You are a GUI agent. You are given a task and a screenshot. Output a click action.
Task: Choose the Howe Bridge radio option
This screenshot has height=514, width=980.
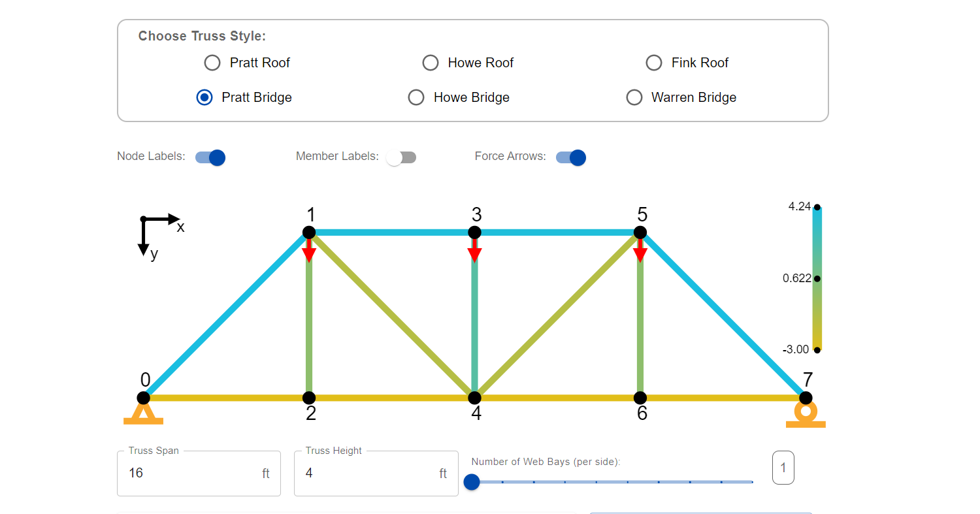coord(416,97)
